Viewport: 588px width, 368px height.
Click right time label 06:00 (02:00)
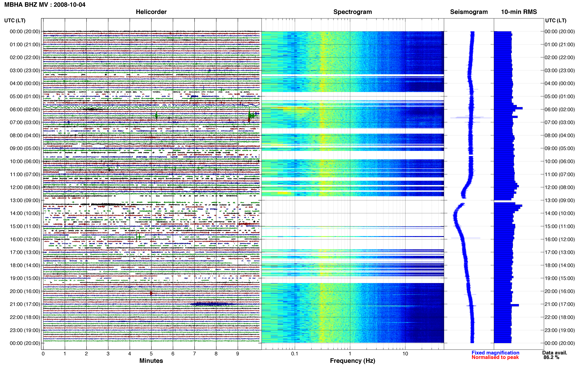click(560, 110)
